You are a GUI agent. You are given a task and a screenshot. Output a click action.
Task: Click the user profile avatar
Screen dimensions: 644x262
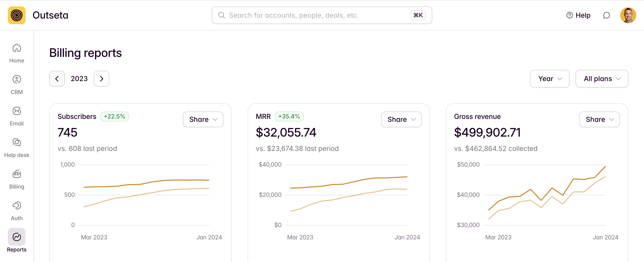tap(628, 15)
